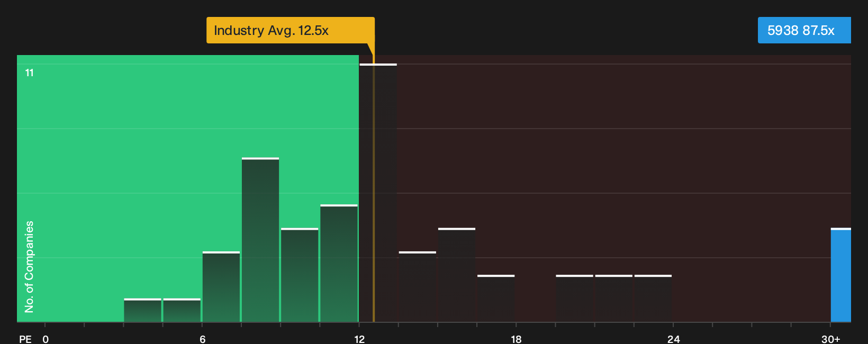The image size is (868, 344).
Task: Click the x-axis label 12
Action: pyautogui.click(x=359, y=339)
